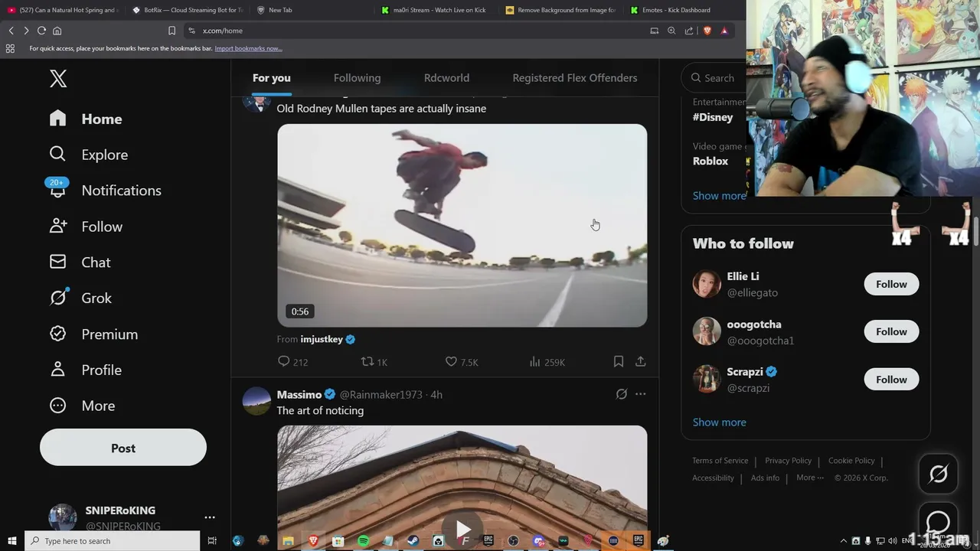980x551 pixels.
Task: Like the post with 7.5K likes
Action: (x=461, y=361)
